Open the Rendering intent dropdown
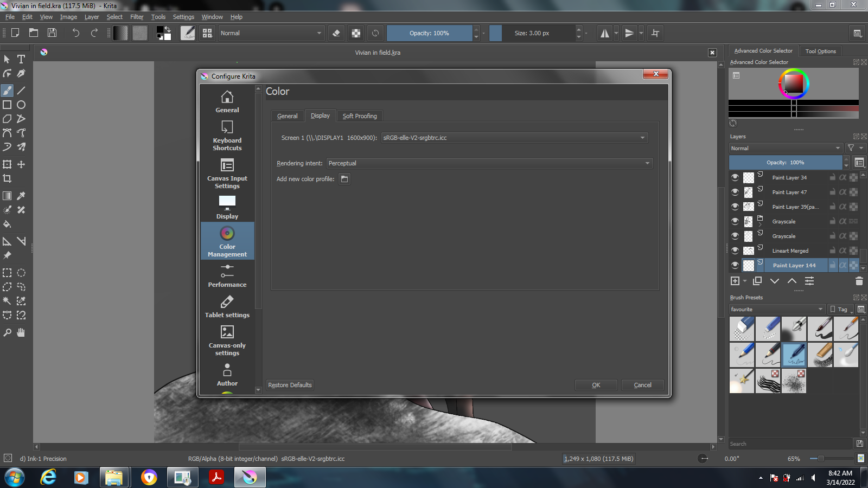868x488 pixels. click(489, 163)
